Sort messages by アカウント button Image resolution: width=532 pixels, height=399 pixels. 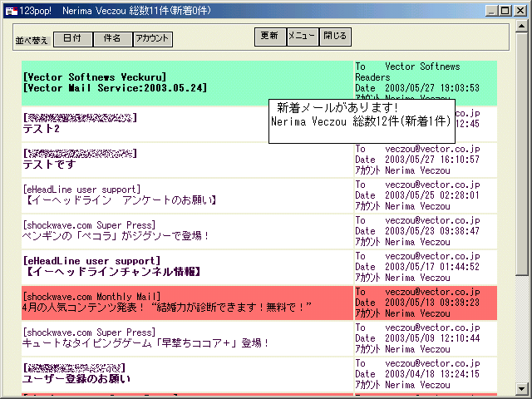[153, 39]
